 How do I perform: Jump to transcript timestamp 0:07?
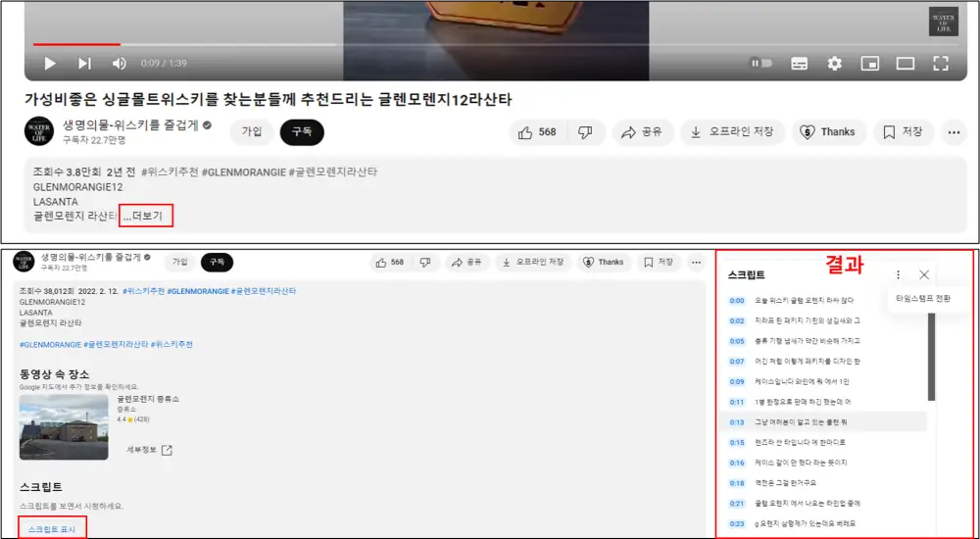coord(737,362)
